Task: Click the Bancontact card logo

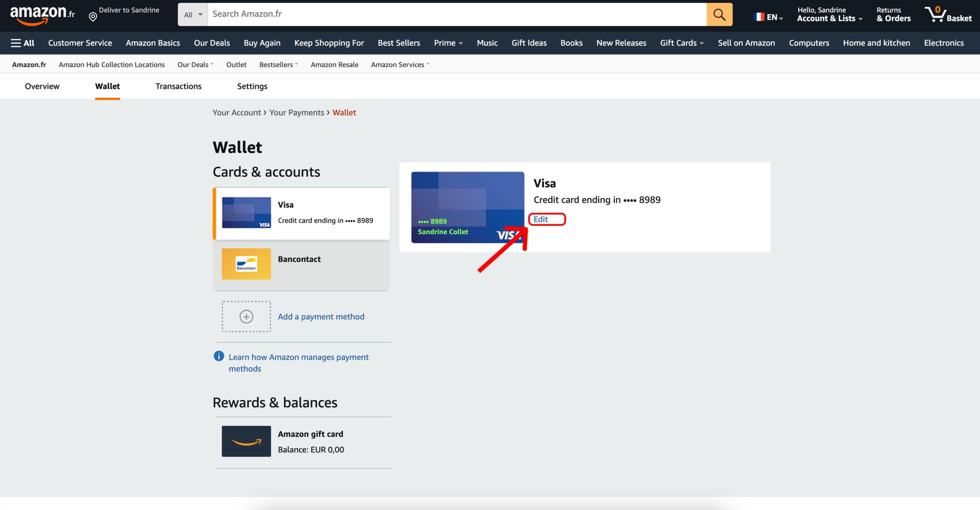Action: click(246, 264)
